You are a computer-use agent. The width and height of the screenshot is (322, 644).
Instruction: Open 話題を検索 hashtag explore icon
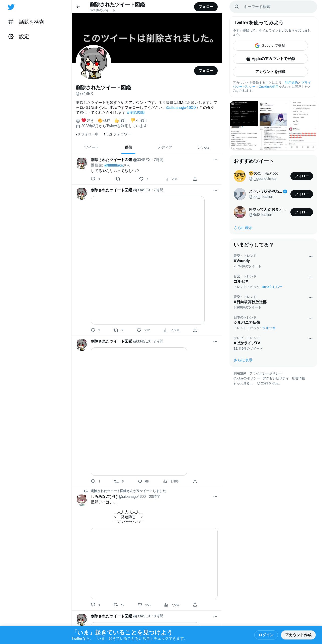[11, 22]
